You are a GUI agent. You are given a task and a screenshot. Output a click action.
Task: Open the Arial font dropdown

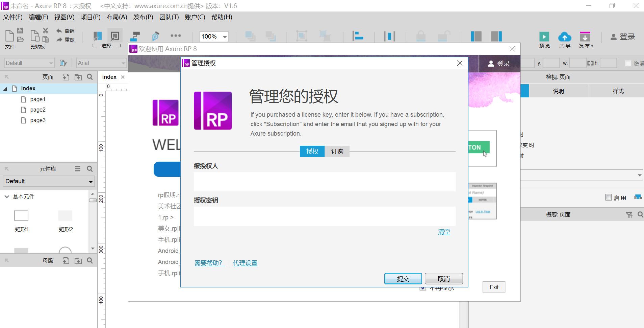[123, 63]
